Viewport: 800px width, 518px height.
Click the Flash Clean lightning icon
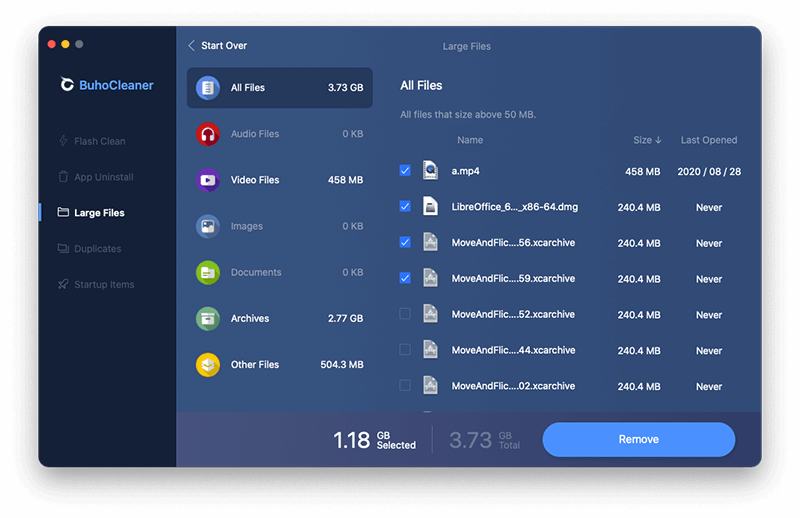(x=63, y=140)
